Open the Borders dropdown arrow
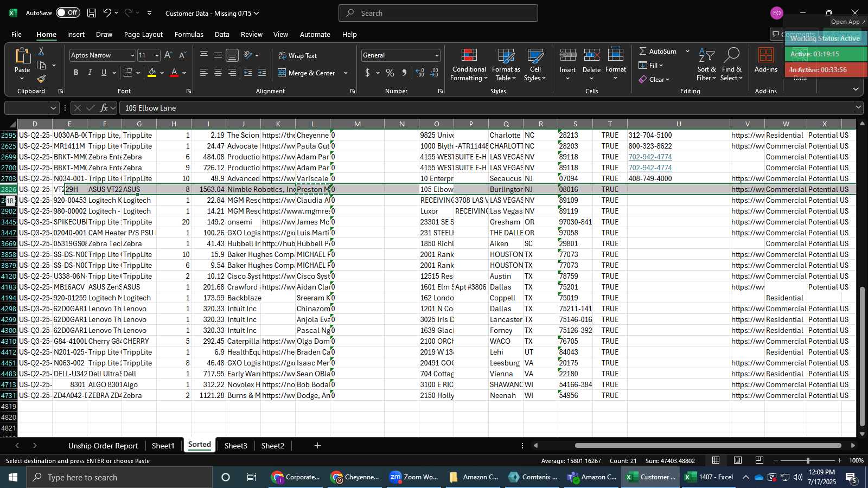The height and width of the screenshot is (488, 868). [x=138, y=73]
